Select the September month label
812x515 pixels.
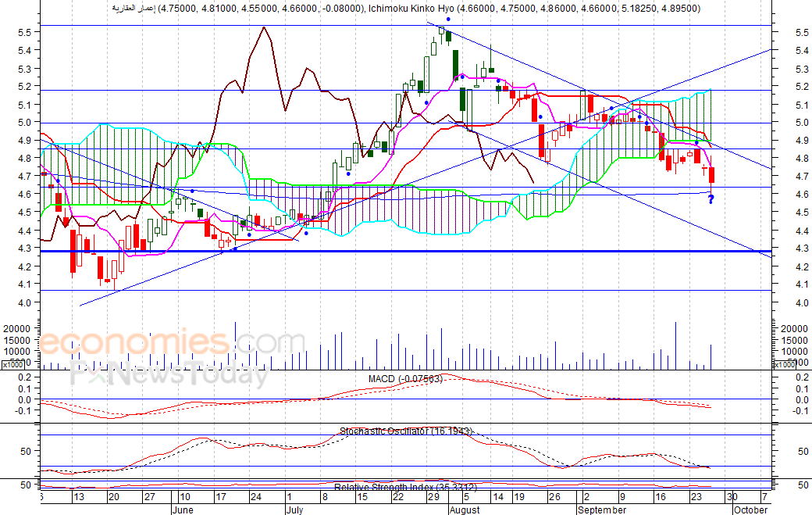click(602, 510)
